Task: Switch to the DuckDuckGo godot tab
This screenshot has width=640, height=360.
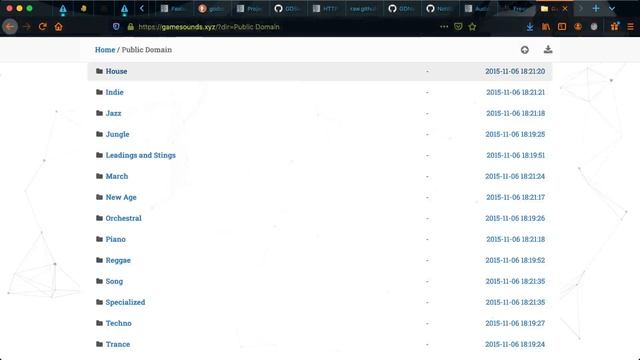Action: click(211, 9)
